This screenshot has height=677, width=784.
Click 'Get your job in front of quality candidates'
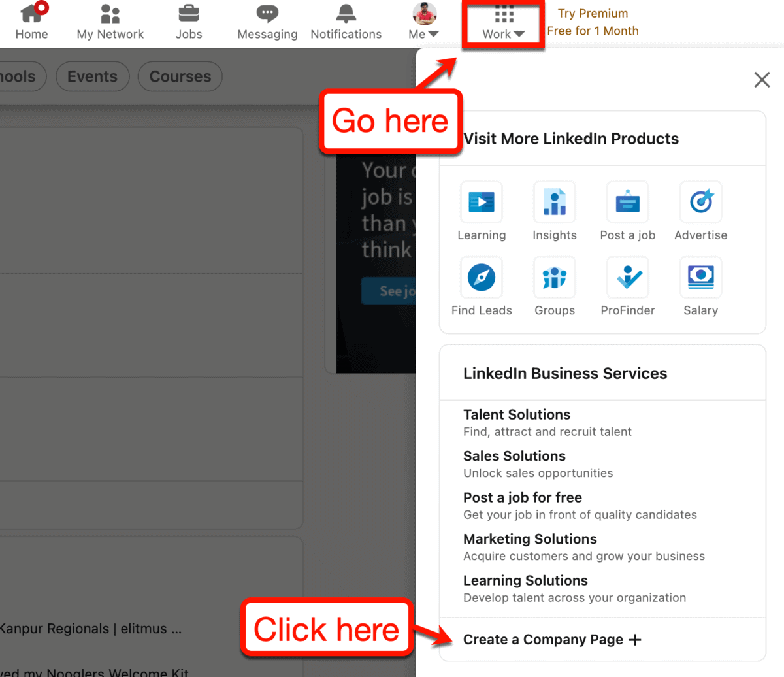pos(580,514)
